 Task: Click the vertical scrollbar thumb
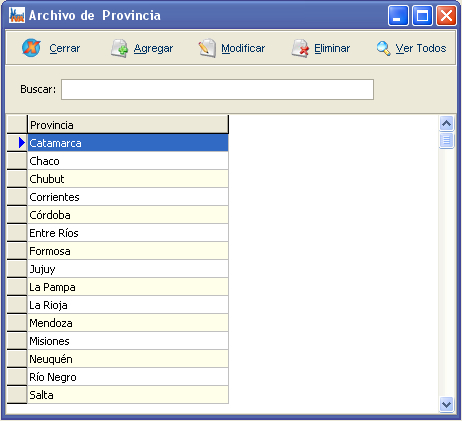coord(446,140)
